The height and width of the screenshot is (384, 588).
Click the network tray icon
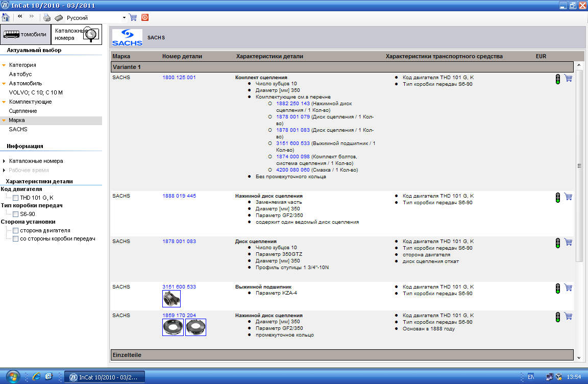(549, 377)
